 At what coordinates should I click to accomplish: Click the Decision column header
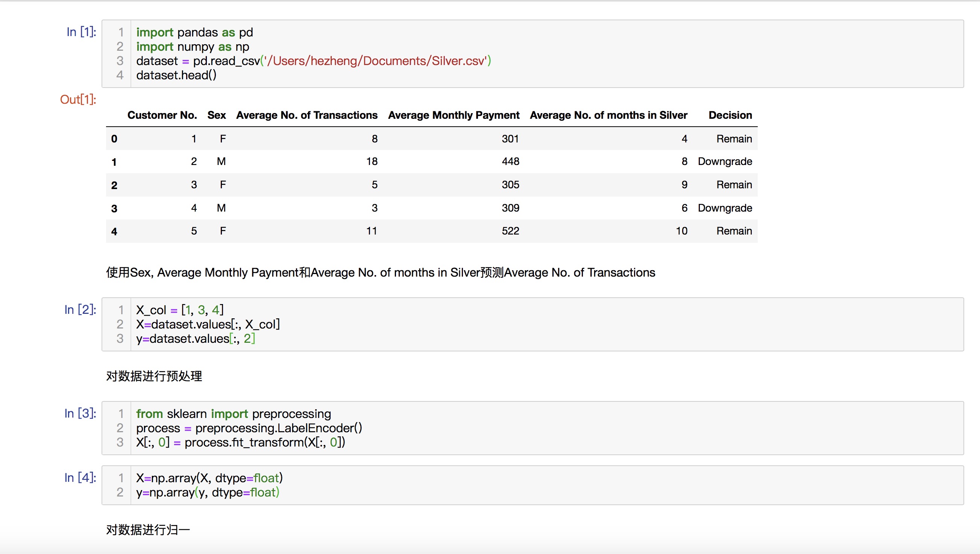(x=730, y=115)
